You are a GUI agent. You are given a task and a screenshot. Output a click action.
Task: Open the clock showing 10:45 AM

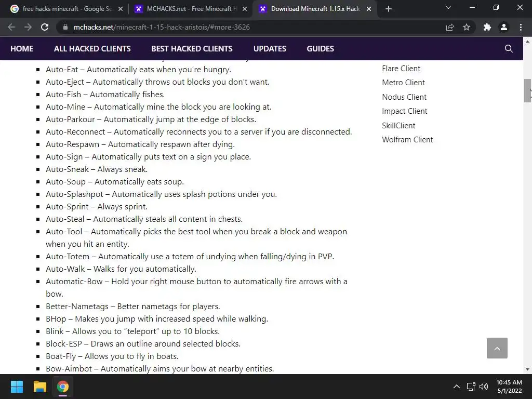(x=509, y=387)
